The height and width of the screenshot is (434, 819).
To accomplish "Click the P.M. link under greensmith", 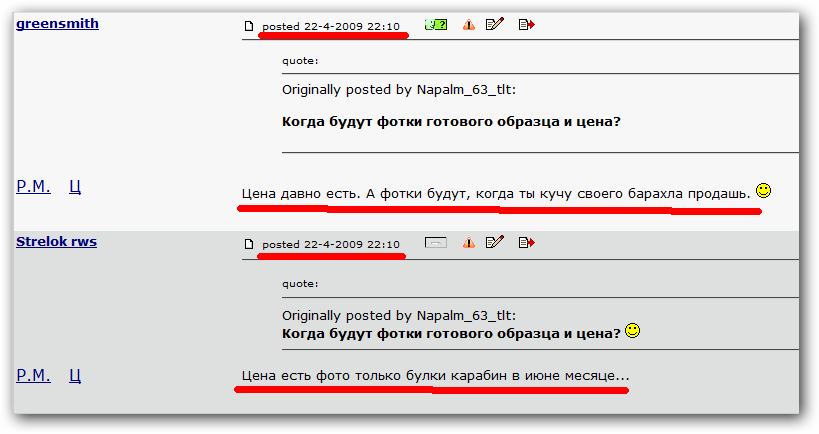I will [33, 186].
